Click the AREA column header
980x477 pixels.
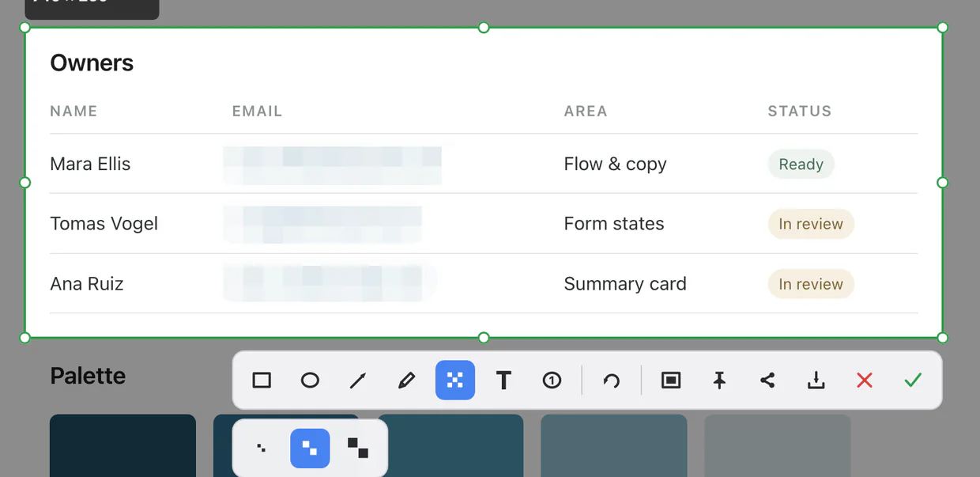pos(586,112)
